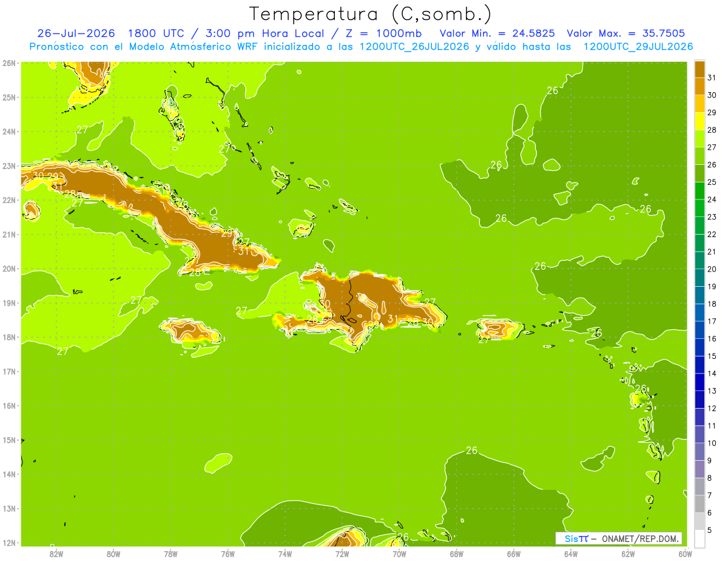This screenshot has height=562, width=728.
Task: Click the '22N' latitude axis label
Action: coord(9,200)
